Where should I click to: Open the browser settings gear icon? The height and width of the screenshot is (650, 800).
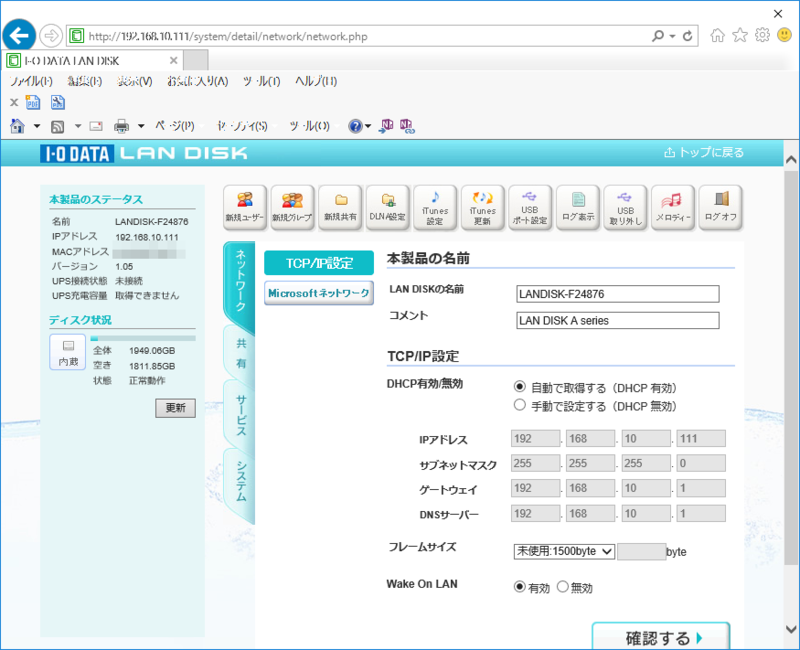(x=762, y=35)
